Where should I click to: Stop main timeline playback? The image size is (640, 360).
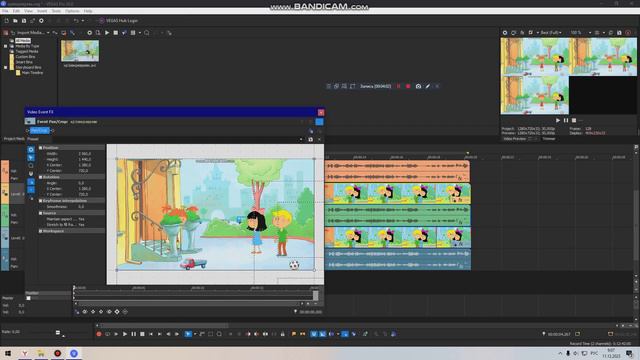(142, 334)
